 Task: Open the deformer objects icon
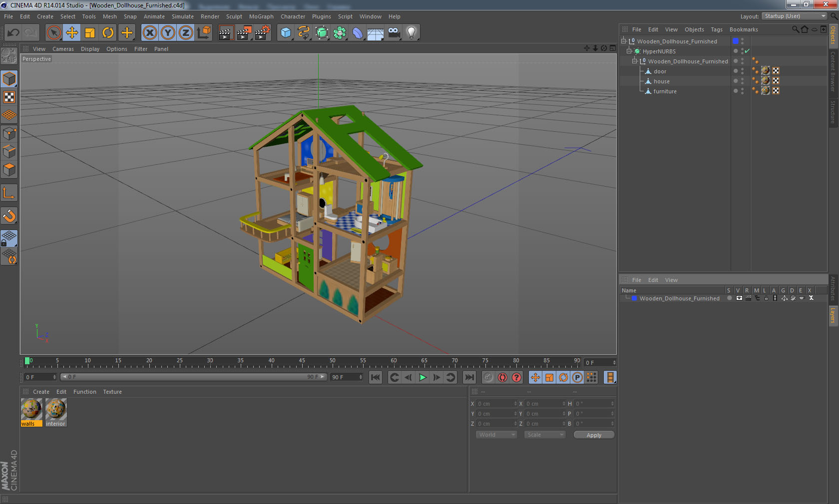(x=358, y=33)
